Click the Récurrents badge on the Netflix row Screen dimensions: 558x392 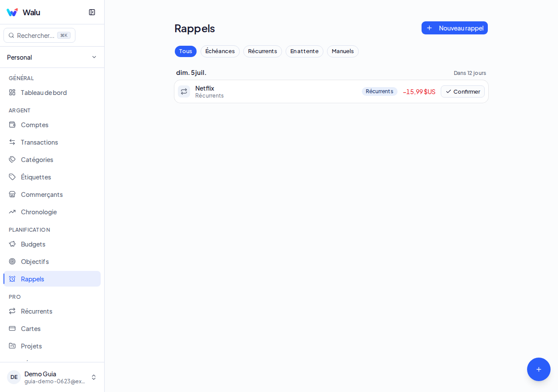pyautogui.click(x=379, y=91)
